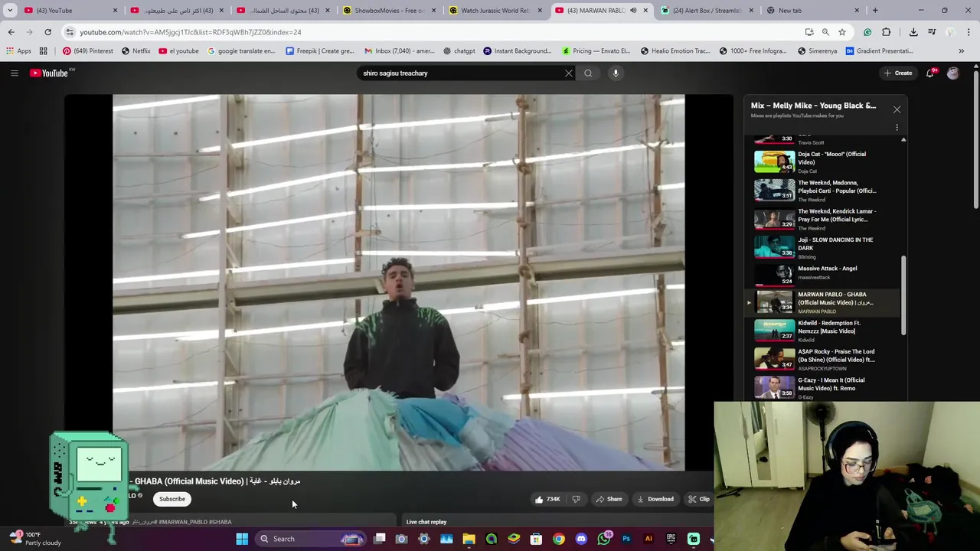Viewport: 980px width, 551px height.
Task: Click the Create button
Action: (898, 73)
